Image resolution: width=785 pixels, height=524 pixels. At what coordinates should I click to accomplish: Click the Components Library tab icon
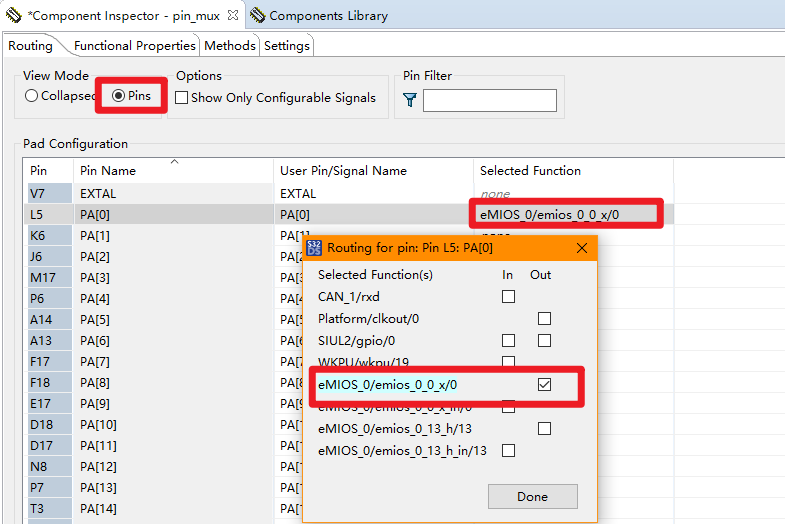click(257, 15)
